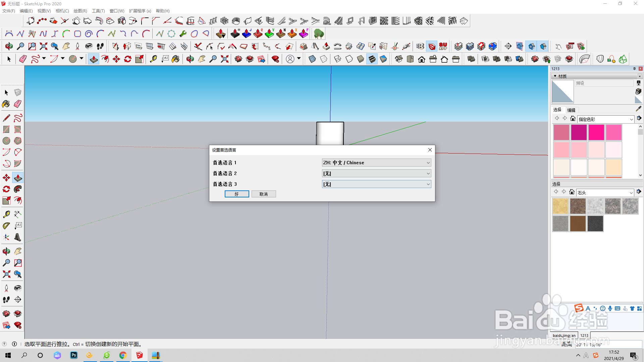Select the Eraser tool in left toolbar
Screen dimensions: 644x362
pyautogui.click(x=18, y=104)
